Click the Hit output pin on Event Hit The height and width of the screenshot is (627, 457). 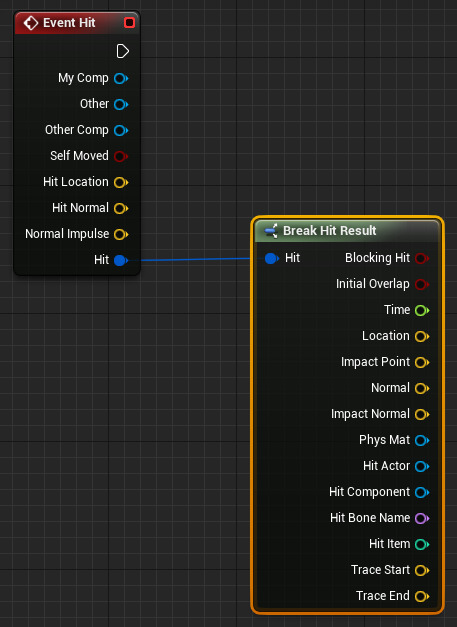tap(121, 260)
